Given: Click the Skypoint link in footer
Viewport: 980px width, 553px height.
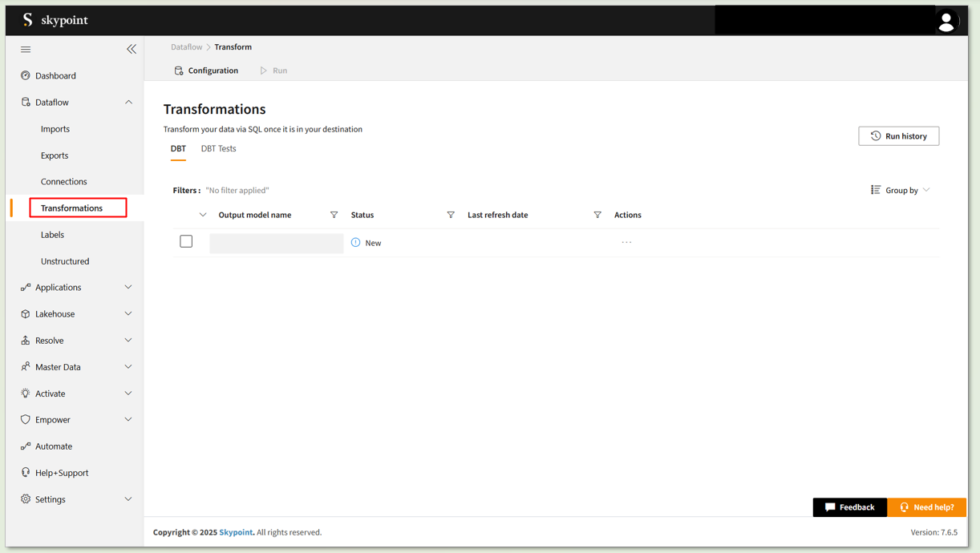Looking at the screenshot, I should tap(236, 532).
